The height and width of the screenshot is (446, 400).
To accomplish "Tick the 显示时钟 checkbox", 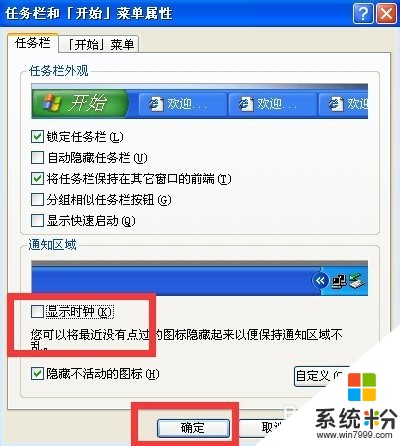I will [x=37, y=312].
